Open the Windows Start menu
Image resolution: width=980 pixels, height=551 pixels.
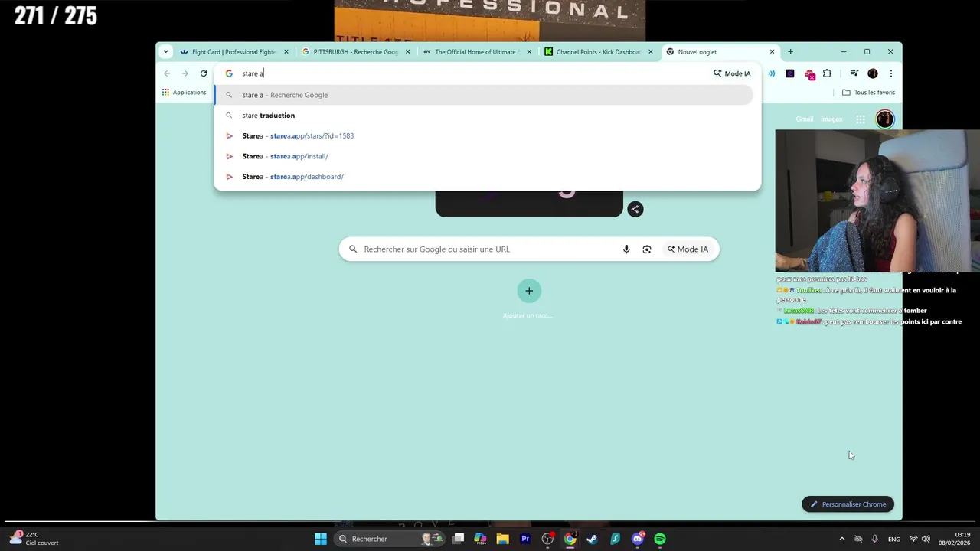(321, 539)
